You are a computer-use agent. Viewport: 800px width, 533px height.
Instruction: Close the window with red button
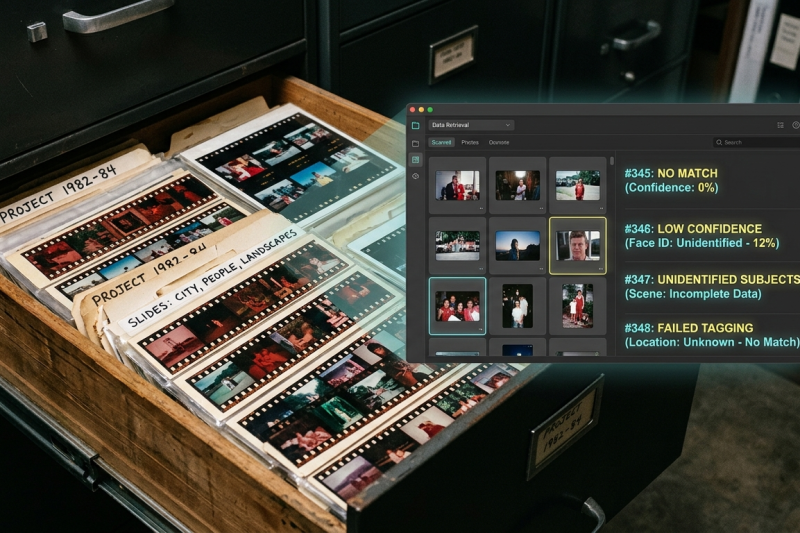tap(412, 110)
